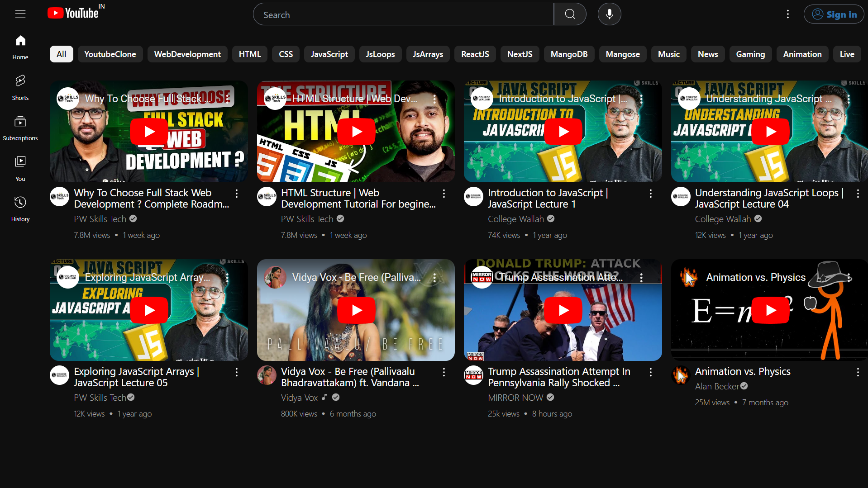
Task: Open College Wallah channel under JavaScript Loops
Action: [723, 219]
